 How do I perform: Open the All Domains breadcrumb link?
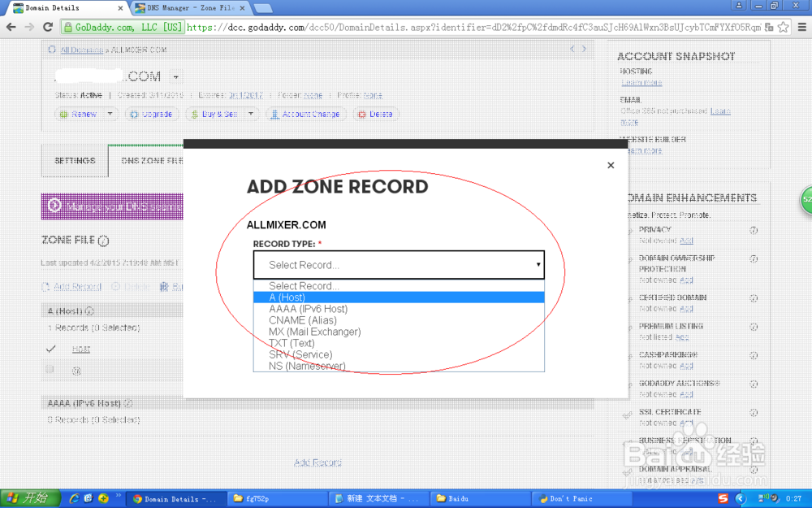(x=82, y=50)
